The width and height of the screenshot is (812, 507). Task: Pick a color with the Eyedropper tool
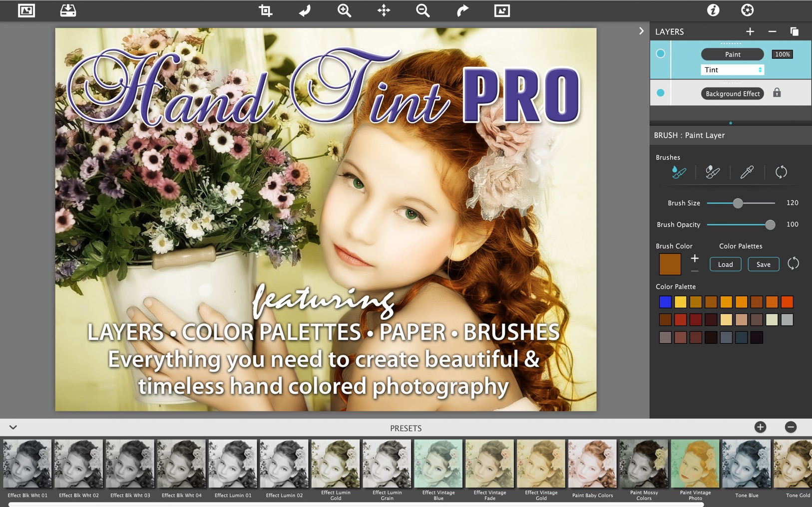point(747,172)
